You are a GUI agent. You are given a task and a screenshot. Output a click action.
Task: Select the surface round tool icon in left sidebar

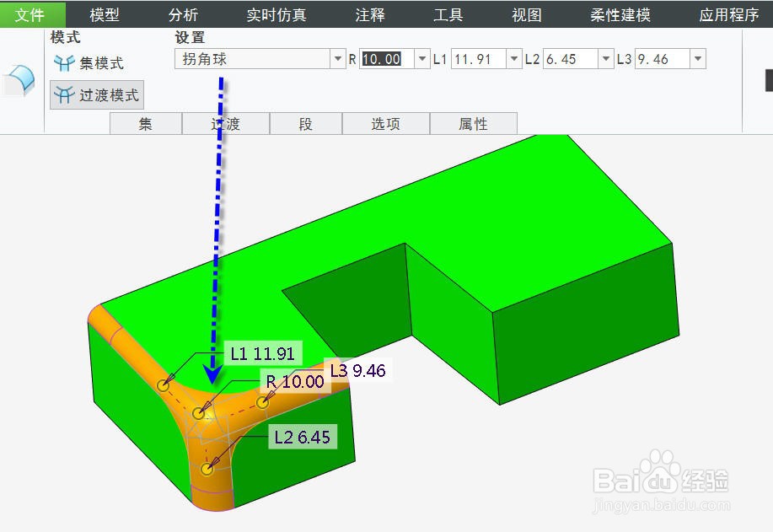(x=17, y=78)
